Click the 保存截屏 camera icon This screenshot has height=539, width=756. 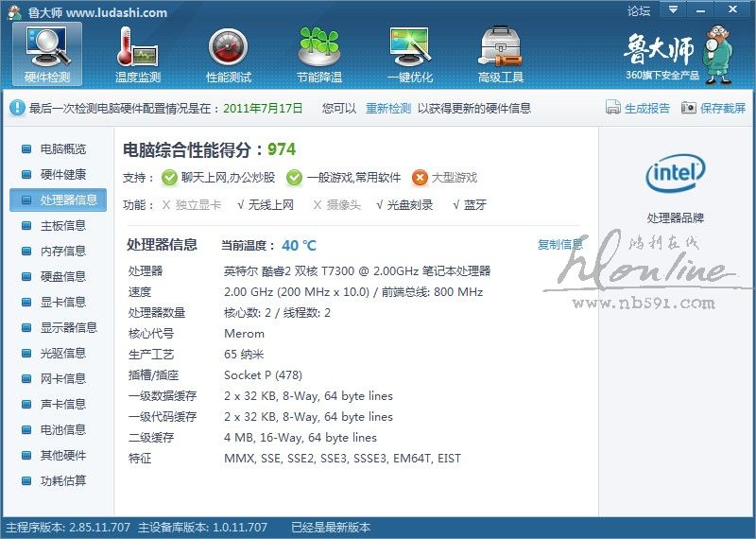click(x=689, y=107)
